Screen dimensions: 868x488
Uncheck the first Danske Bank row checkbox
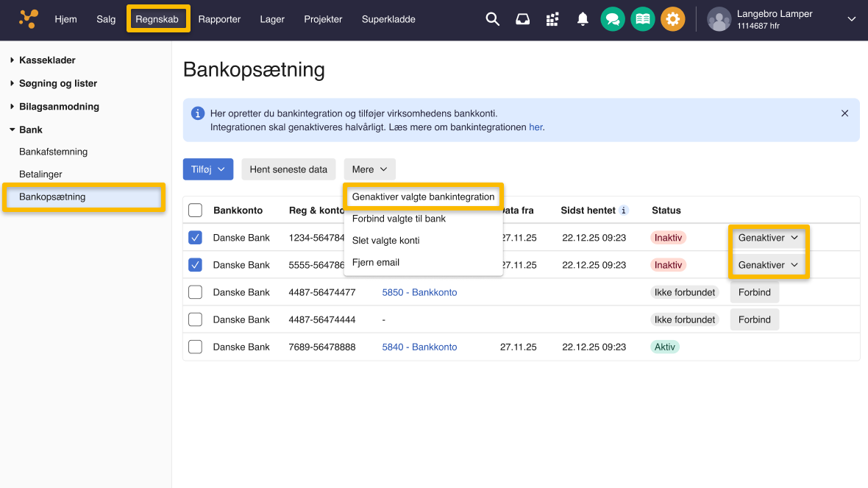(195, 237)
